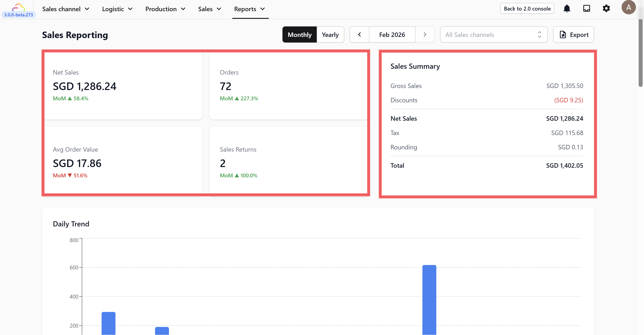Image resolution: width=644 pixels, height=335 pixels.
Task: Click the Feb 2026 date label
Action: [x=392, y=34]
